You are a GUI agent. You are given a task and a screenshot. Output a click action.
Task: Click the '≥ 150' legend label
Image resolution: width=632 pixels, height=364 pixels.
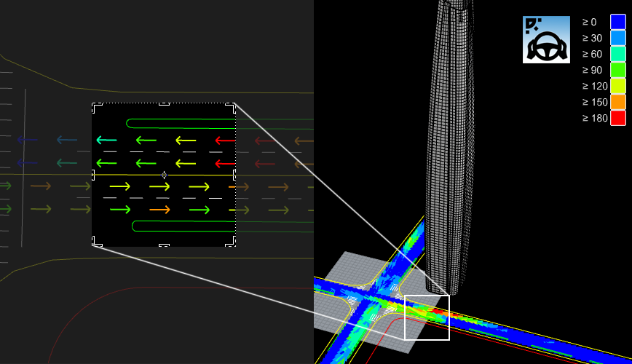click(595, 103)
